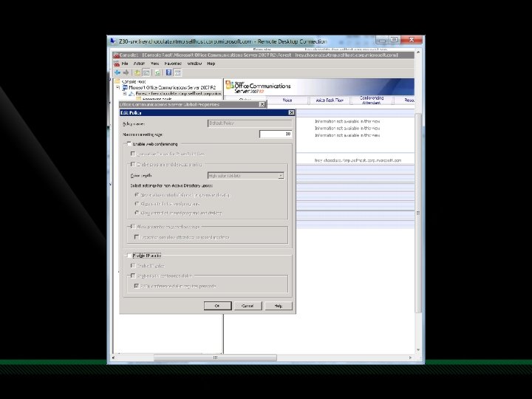Open the View menu
Screen dimensions: 532x399
pos(154,64)
